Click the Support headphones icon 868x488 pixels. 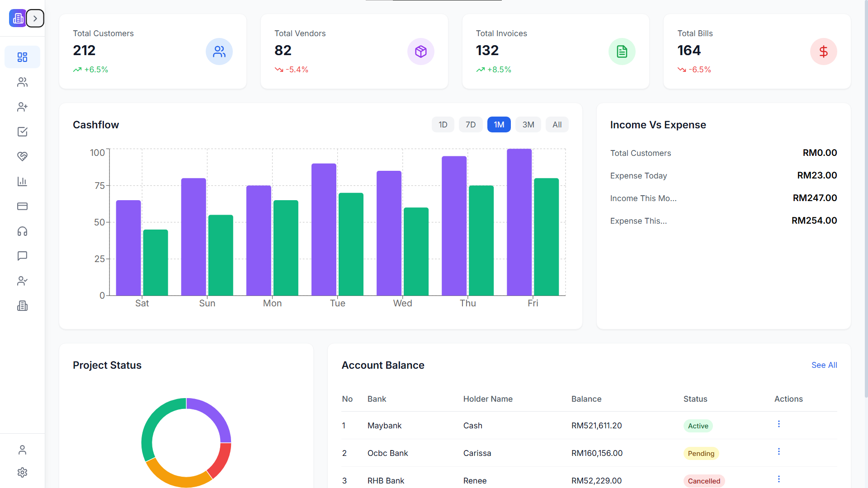pyautogui.click(x=22, y=231)
